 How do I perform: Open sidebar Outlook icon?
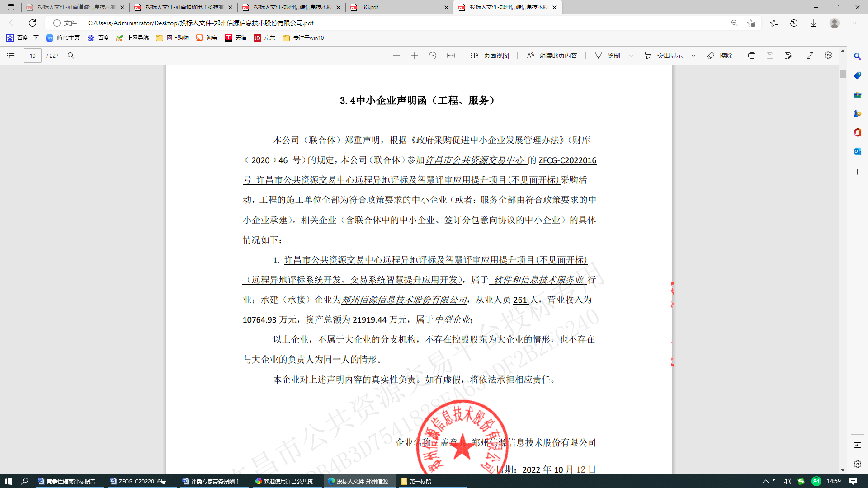(x=857, y=151)
